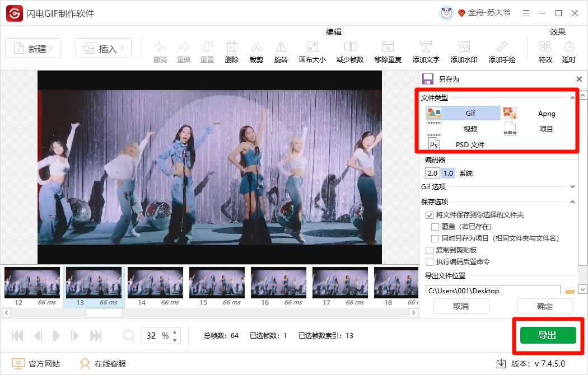Viewport: 588px width, 375px height.
Task: Select encoder 1.0 option
Action: [x=449, y=174]
